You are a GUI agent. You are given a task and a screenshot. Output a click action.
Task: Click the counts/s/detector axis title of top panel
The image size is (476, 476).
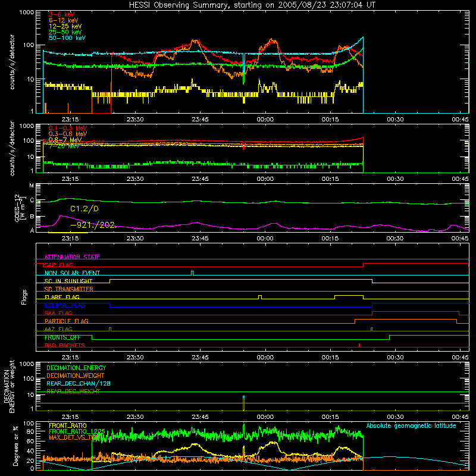[x=12, y=62]
